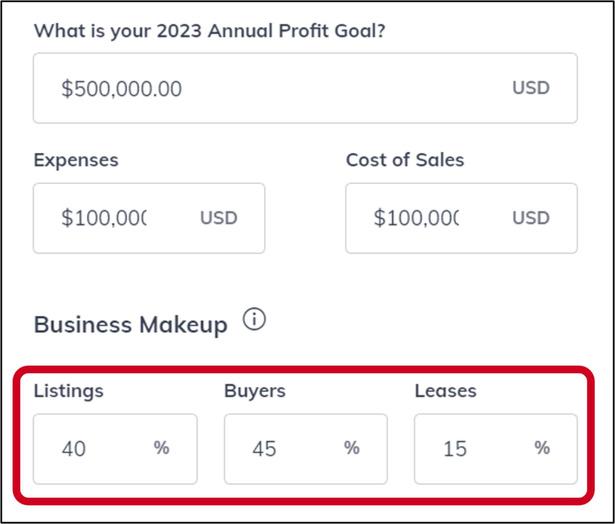Click the percent symbol in Leases field

[542, 448]
